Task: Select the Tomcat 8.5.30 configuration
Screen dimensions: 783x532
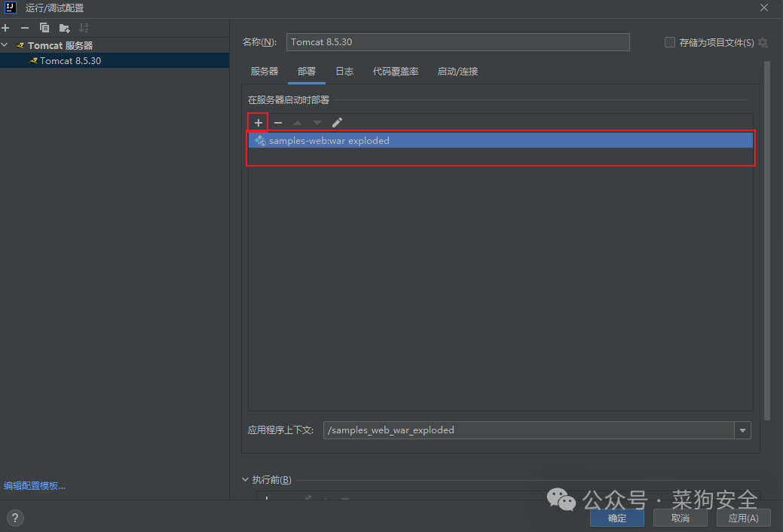Action: [x=115, y=60]
